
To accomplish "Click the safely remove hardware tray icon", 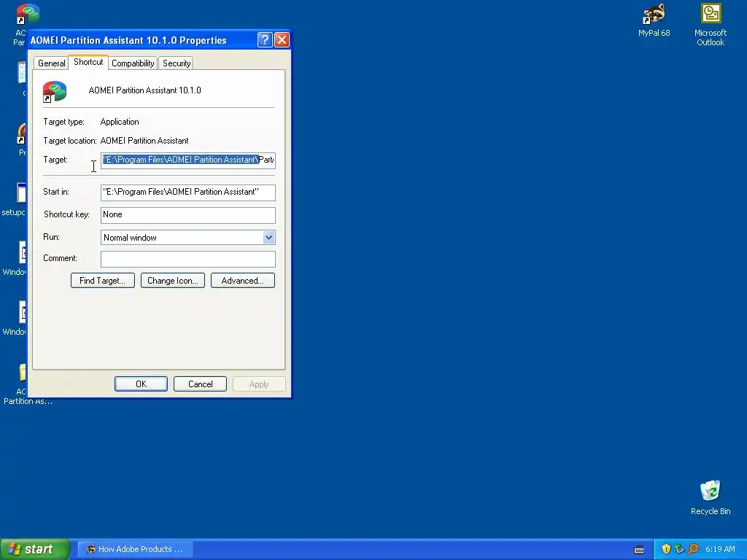I will pos(679,549).
